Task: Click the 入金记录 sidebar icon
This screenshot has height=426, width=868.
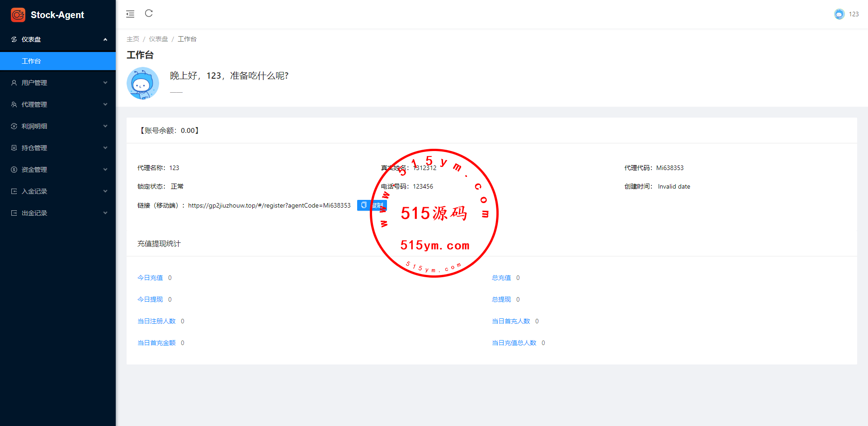Action: point(14,191)
